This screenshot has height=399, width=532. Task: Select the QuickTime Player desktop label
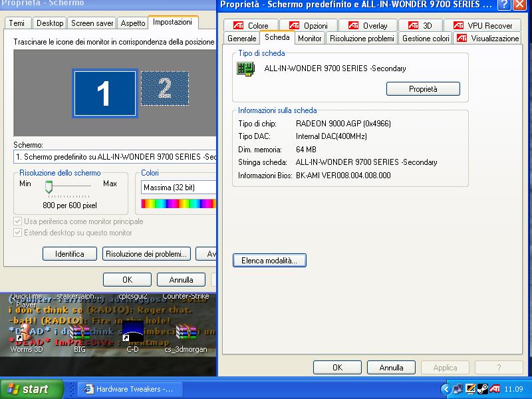tap(26, 301)
